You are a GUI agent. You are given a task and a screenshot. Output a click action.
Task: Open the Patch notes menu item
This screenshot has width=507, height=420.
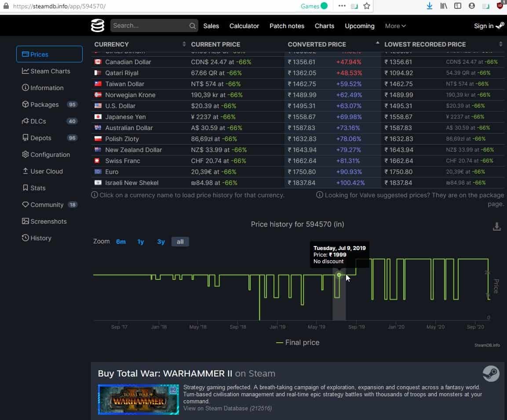click(x=287, y=26)
